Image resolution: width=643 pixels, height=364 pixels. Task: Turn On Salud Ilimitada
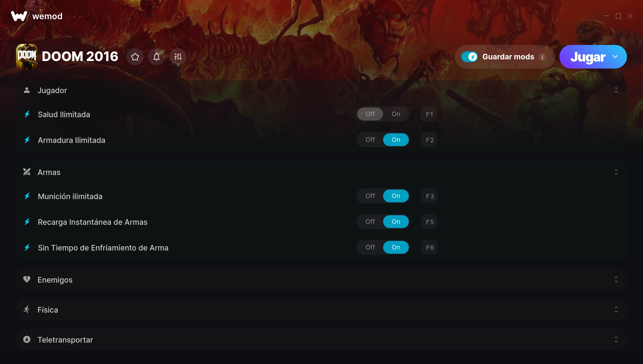point(396,114)
